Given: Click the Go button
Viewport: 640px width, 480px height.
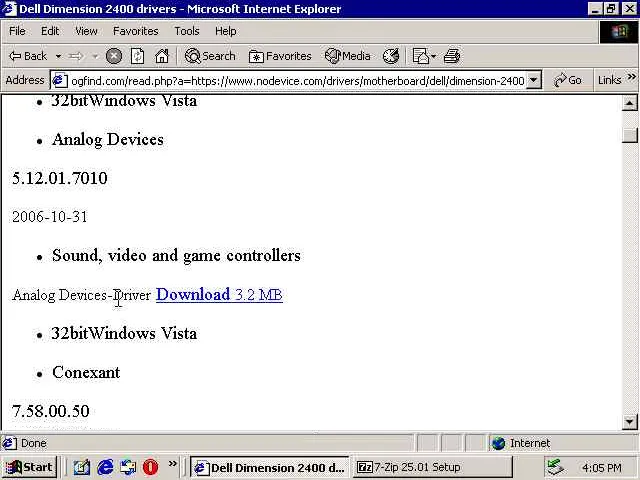Looking at the screenshot, I should pos(567,80).
